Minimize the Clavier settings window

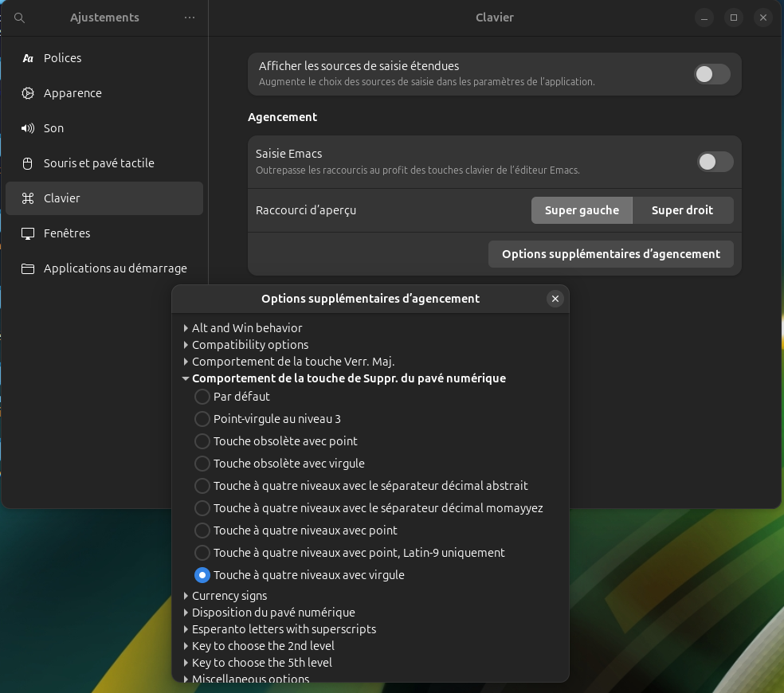point(704,18)
